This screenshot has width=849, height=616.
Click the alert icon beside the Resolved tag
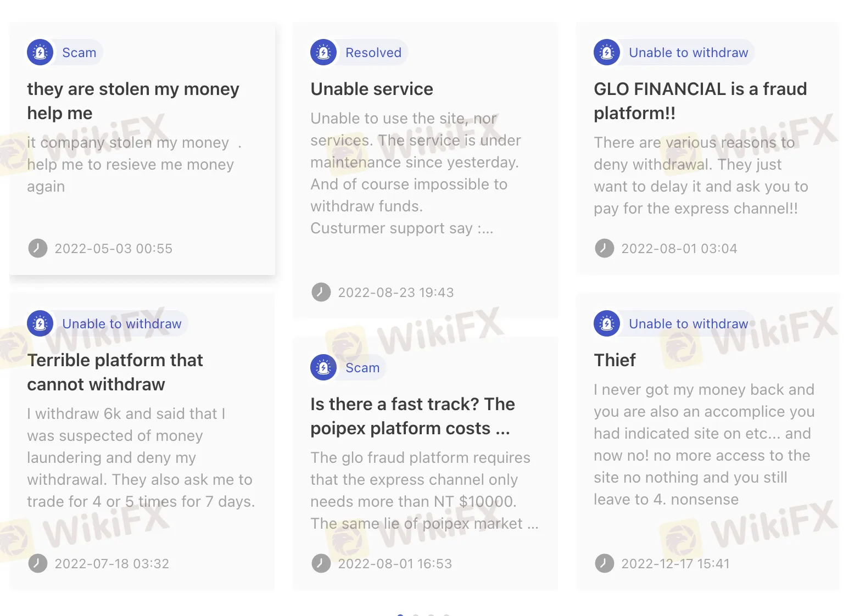[323, 53]
